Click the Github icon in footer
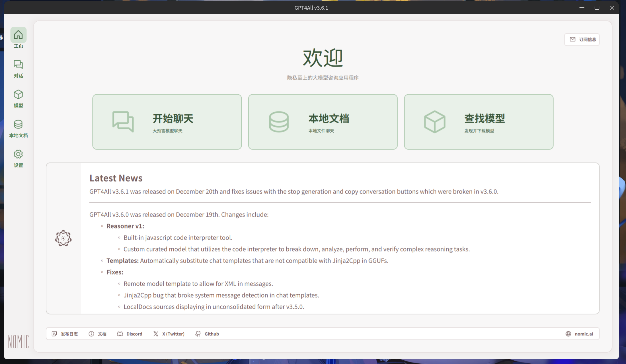Viewport: 626px width, 364px height. 198,334
